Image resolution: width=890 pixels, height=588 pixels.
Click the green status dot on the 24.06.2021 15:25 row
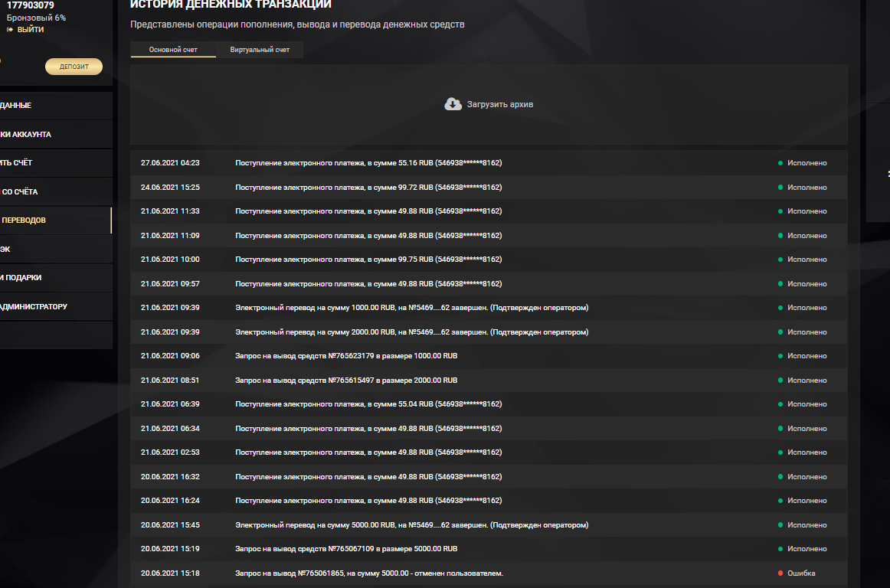pyautogui.click(x=780, y=188)
